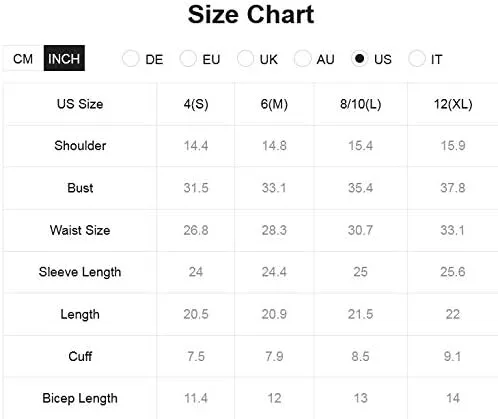
Task: Click the Size Chart title
Action: click(x=251, y=15)
